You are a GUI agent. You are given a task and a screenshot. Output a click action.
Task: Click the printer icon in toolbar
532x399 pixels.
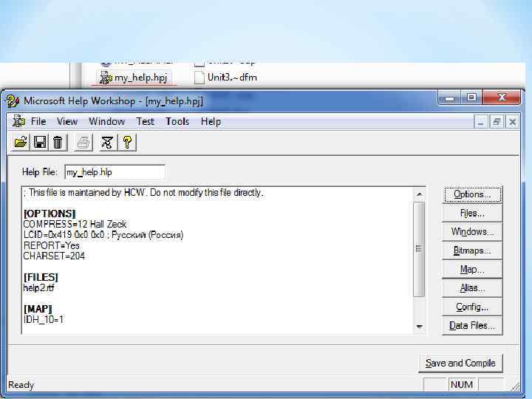(x=83, y=142)
